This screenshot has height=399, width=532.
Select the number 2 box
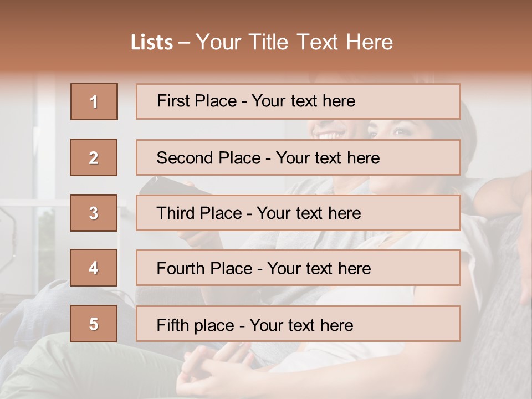click(94, 157)
